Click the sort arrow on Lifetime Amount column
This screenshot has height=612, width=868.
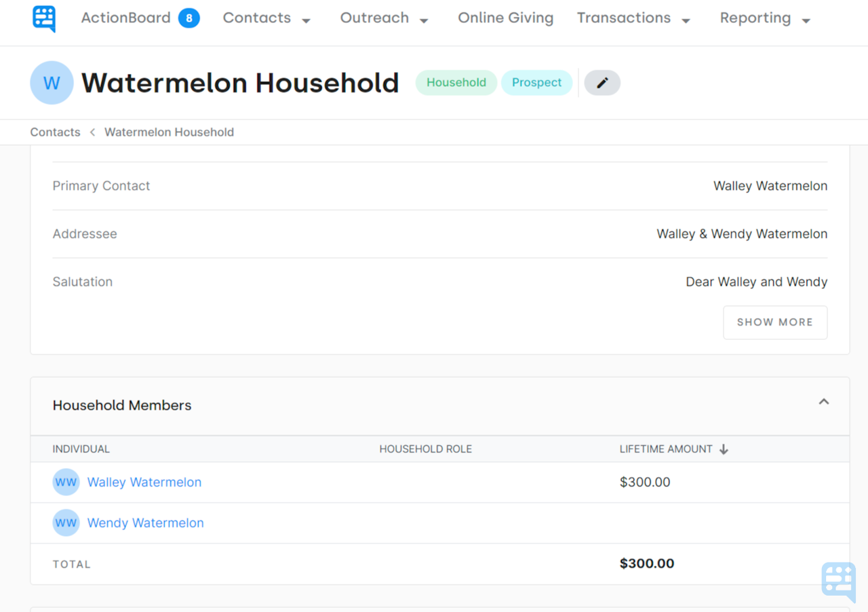723,448
